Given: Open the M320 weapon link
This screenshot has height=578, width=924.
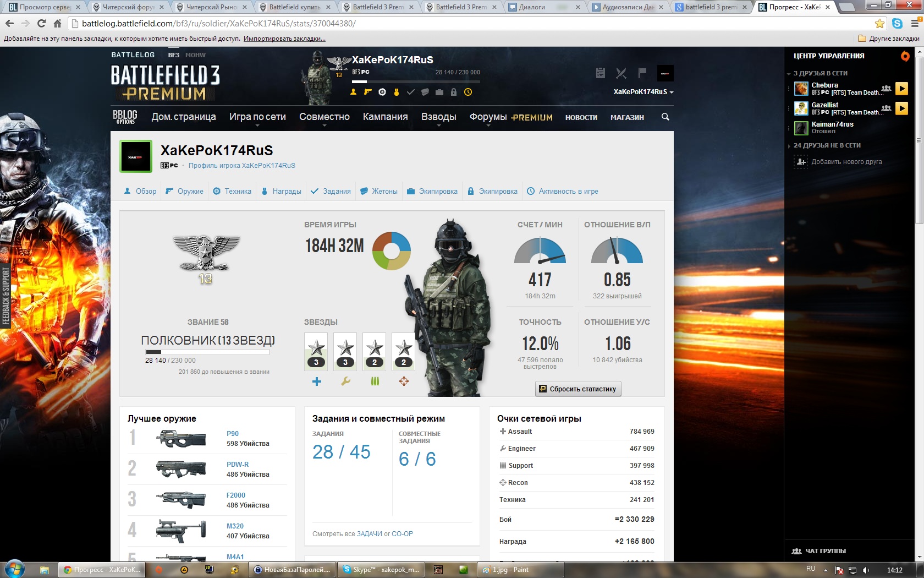Looking at the screenshot, I should pos(235,526).
